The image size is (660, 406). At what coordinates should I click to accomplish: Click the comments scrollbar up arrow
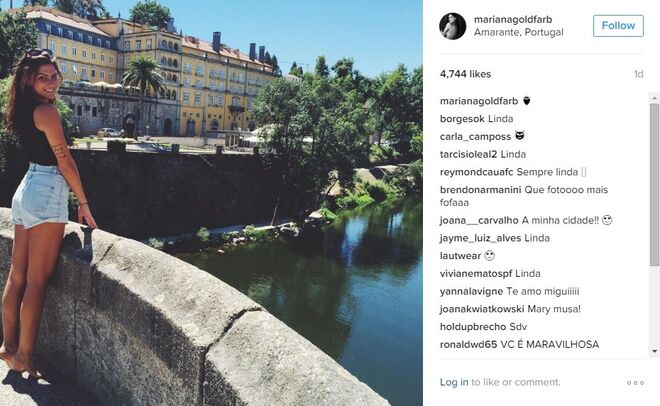tap(655, 98)
